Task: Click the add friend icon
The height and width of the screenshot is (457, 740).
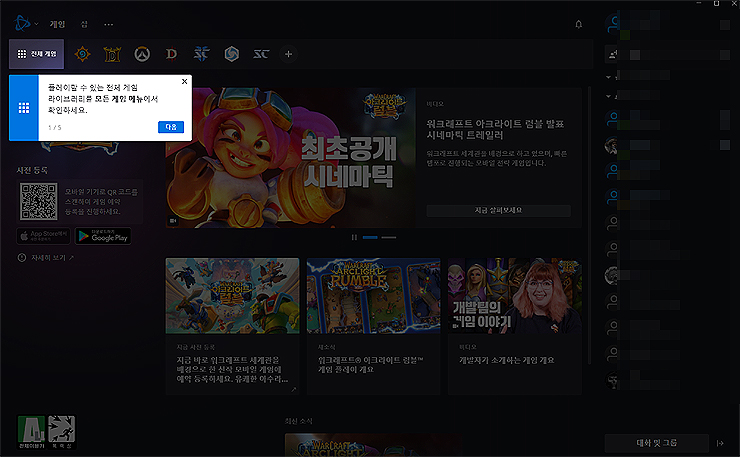Action: (x=613, y=55)
